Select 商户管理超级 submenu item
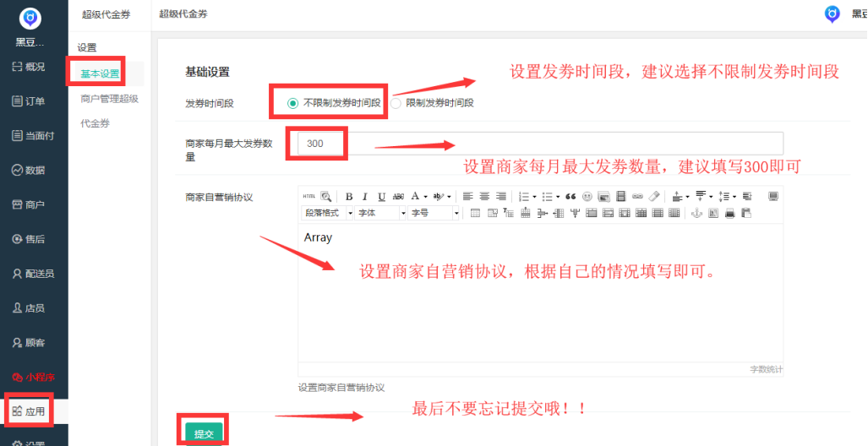The image size is (868, 446). tap(109, 99)
